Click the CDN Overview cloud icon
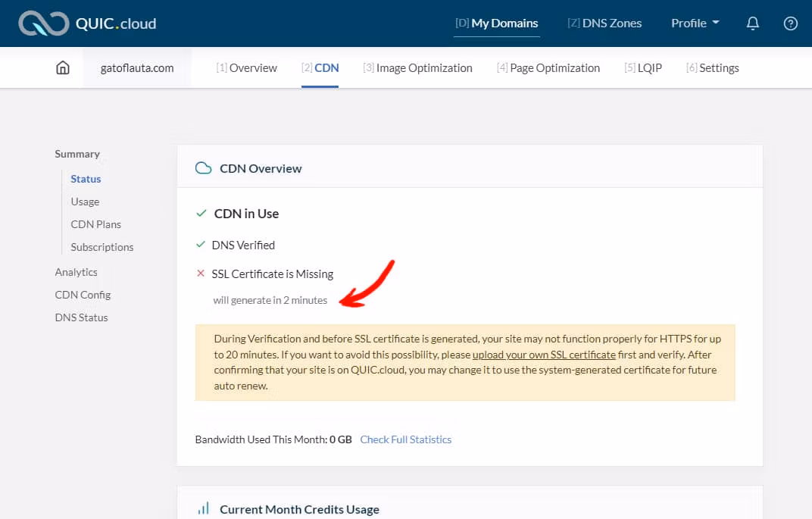This screenshot has width=812, height=519. coord(204,168)
